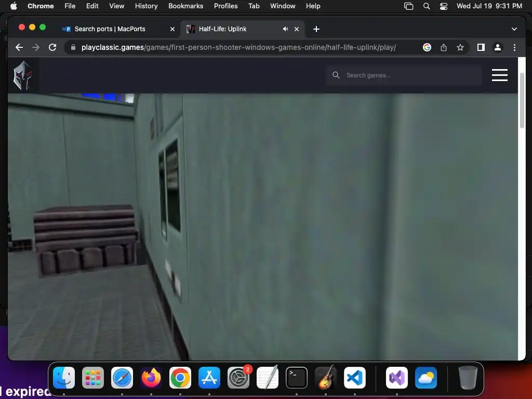The height and width of the screenshot is (399, 532).
Task: Launch Firefox from the Dock
Action: pos(151,378)
